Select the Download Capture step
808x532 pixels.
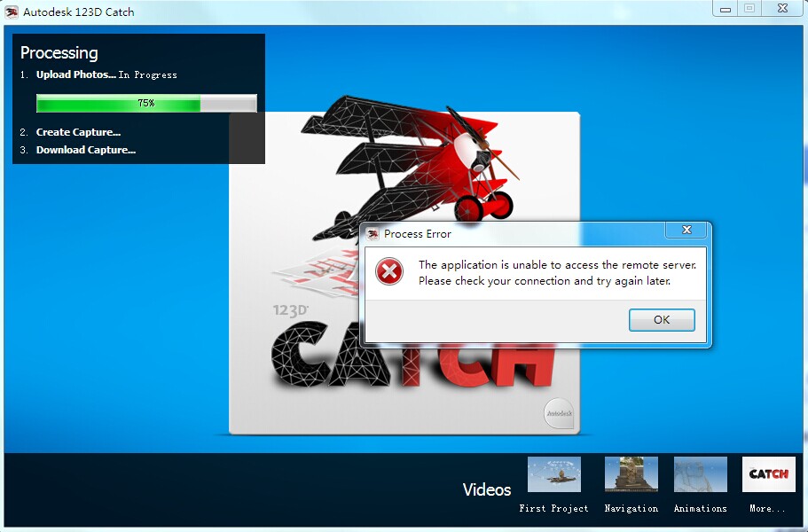click(x=85, y=150)
